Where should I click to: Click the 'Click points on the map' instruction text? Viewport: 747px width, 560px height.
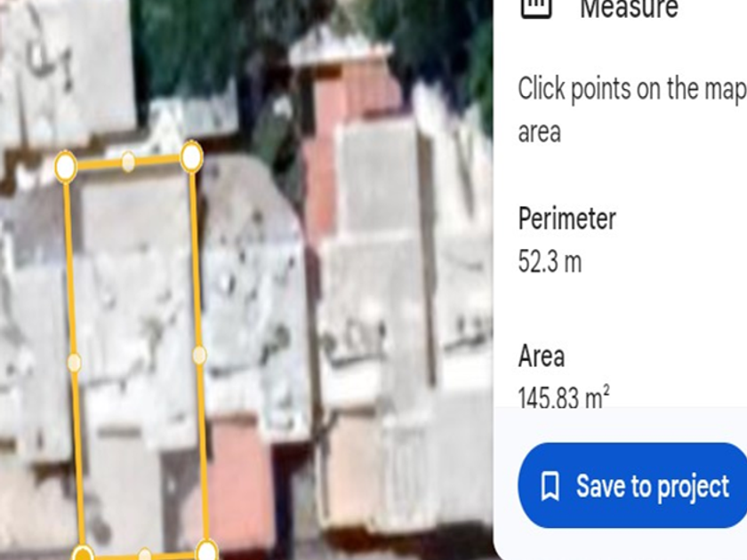[x=632, y=89]
